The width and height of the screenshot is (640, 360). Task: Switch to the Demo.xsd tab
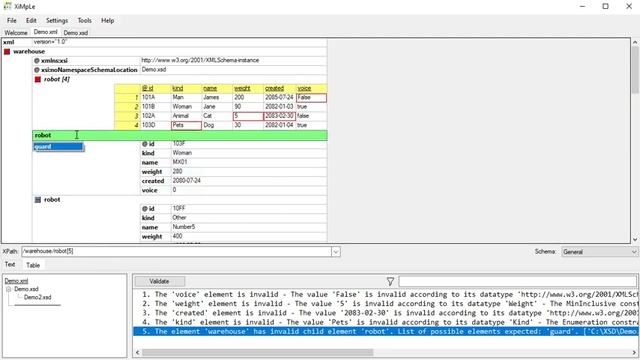[76, 33]
